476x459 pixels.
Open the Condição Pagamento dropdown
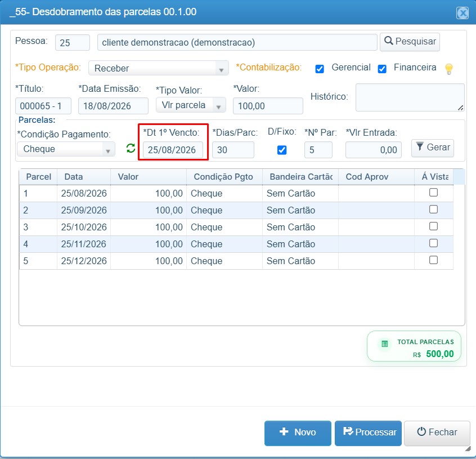[66, 149]
